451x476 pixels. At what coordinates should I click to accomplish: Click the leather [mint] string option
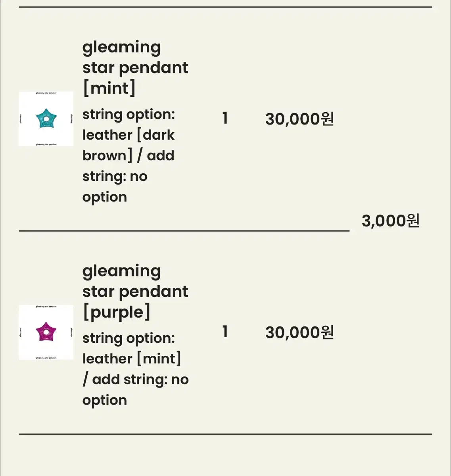131,359
